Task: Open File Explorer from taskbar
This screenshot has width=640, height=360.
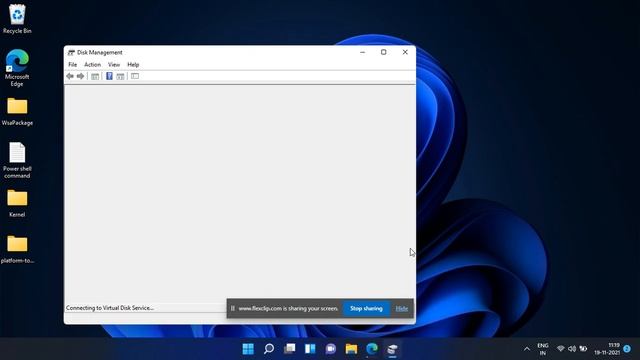Action: pos(351,349)
